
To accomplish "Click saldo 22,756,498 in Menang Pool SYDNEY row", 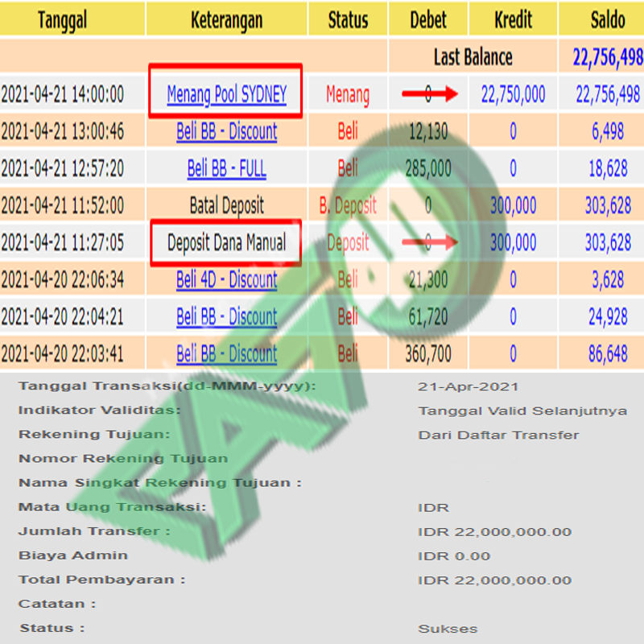I will 608,94.
